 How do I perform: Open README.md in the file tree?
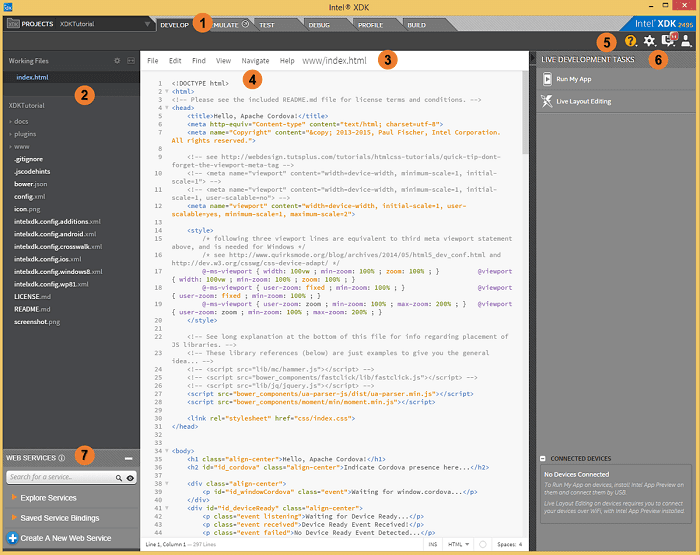click(32, 309)
